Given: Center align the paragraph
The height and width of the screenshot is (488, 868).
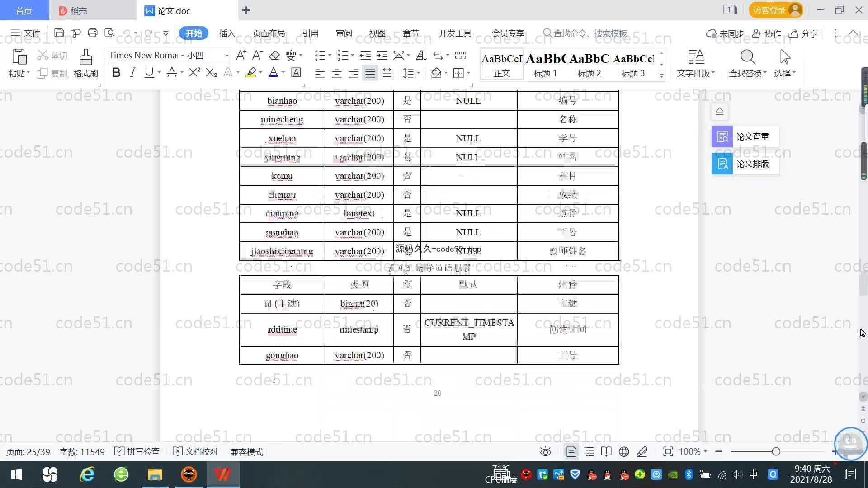Looking at the screenshot, I should (x=337, y=73).
